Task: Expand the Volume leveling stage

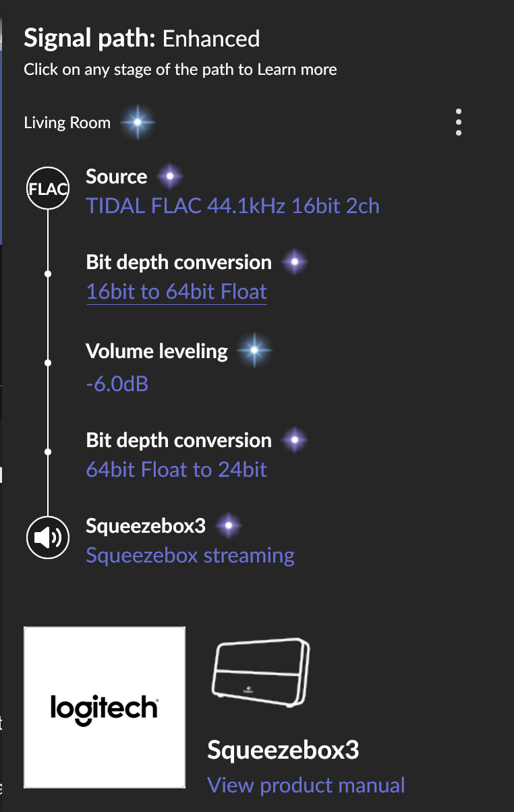Action: [156, 351]
